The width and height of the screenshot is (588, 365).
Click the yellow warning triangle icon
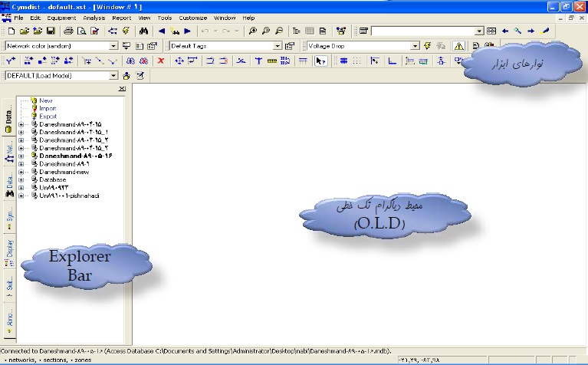(458, 46)
